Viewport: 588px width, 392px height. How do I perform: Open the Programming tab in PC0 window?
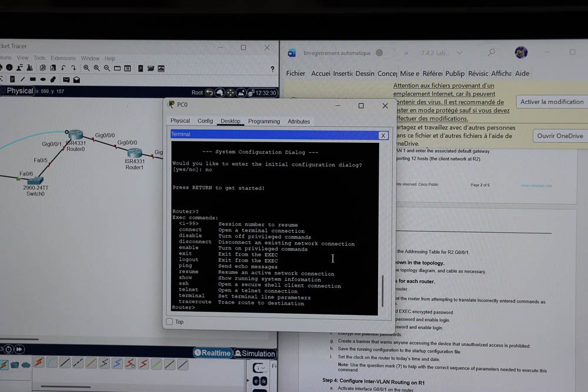point(264,122)
